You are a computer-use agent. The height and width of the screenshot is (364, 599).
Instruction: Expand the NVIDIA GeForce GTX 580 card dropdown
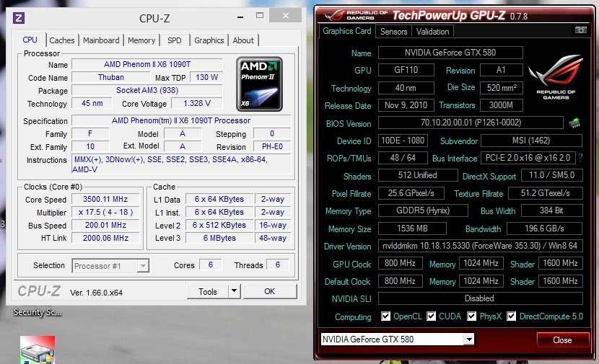(x=468, y=339)
